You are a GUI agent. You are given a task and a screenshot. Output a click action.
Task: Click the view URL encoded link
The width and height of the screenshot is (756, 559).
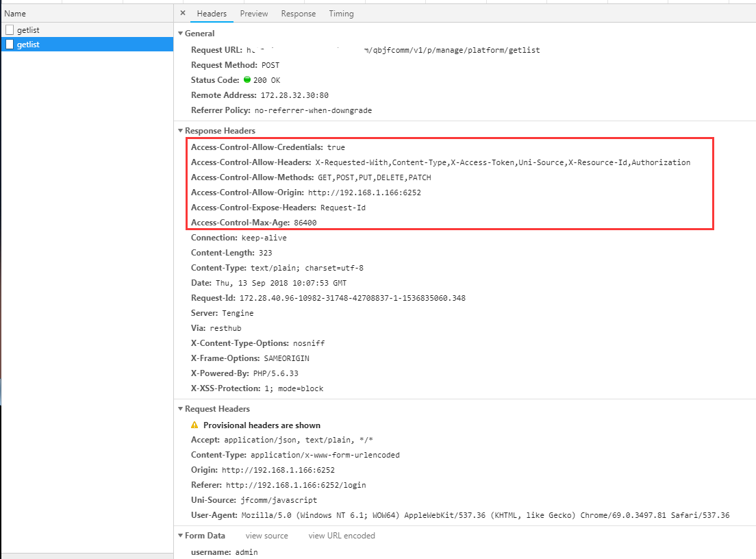pyautogui.click(x=341, y=536)
